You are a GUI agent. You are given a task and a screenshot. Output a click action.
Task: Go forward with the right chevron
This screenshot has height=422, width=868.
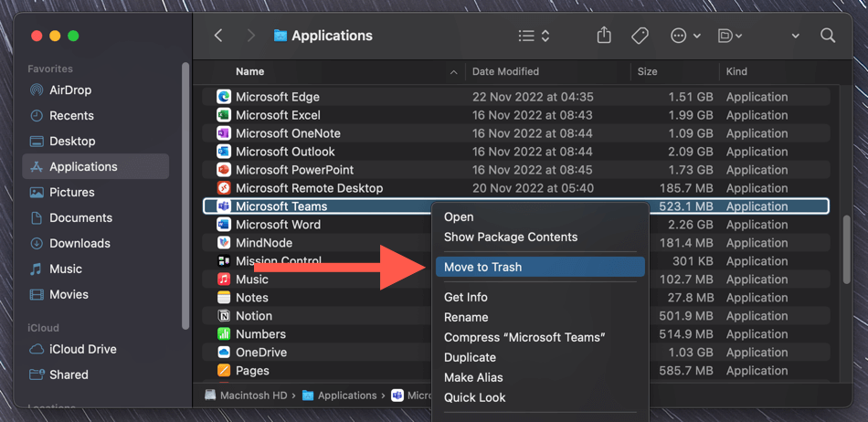pos(250,36)
